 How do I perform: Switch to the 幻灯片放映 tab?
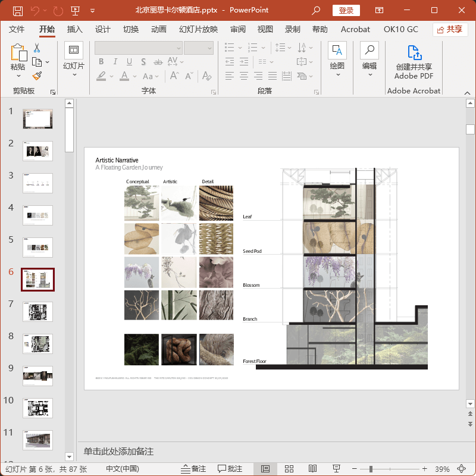click(x=198, y=29)
